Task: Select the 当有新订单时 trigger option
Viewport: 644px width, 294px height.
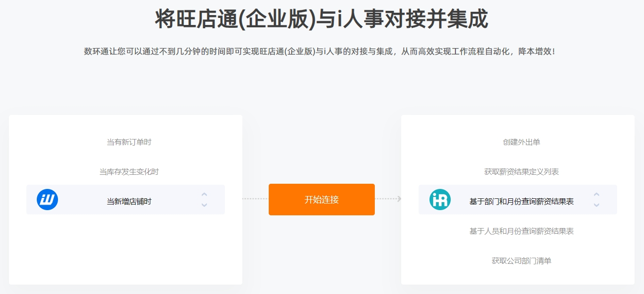Action: tap(129, 142)
